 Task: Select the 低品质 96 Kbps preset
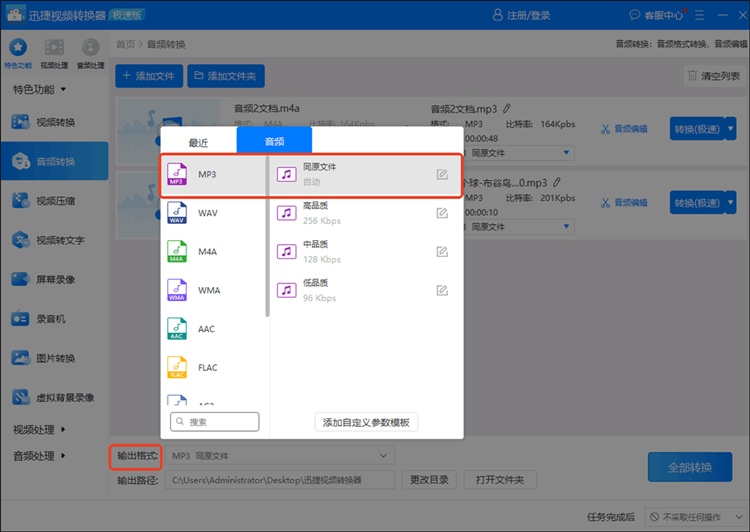click(367, 290)
